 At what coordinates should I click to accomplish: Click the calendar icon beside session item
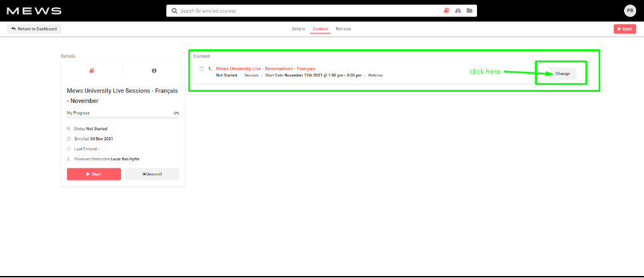coord(202,69)
